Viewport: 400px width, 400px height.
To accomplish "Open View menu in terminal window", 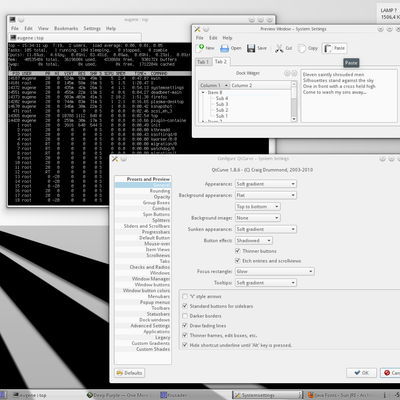I will [43, 28].
